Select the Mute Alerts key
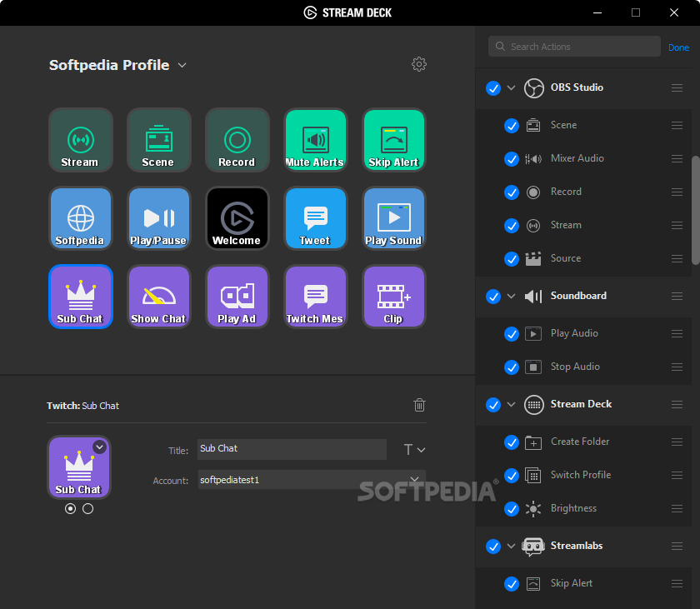 (316, 140)
